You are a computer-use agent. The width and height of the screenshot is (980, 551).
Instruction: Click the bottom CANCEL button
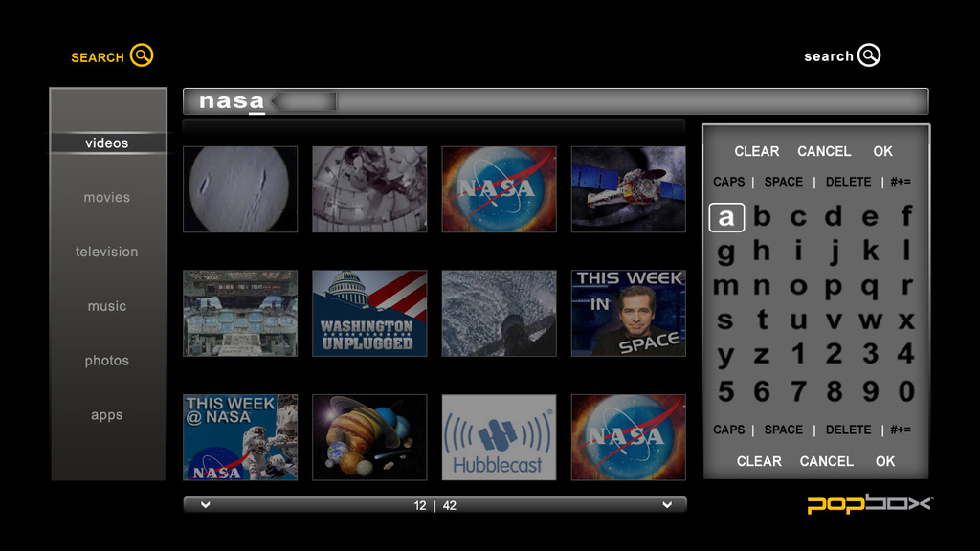[x=826, y=461]
